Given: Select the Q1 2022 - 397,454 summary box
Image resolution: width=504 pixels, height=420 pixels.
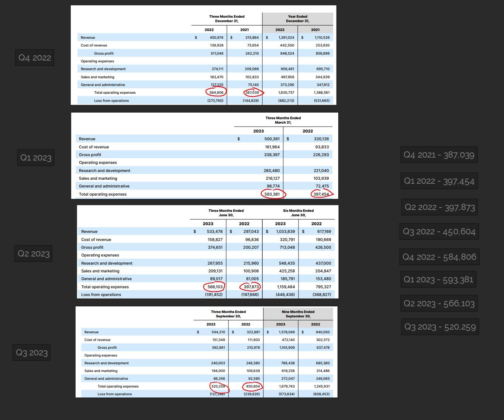Looking at the screenshot, I should click(x=439, y=181).
